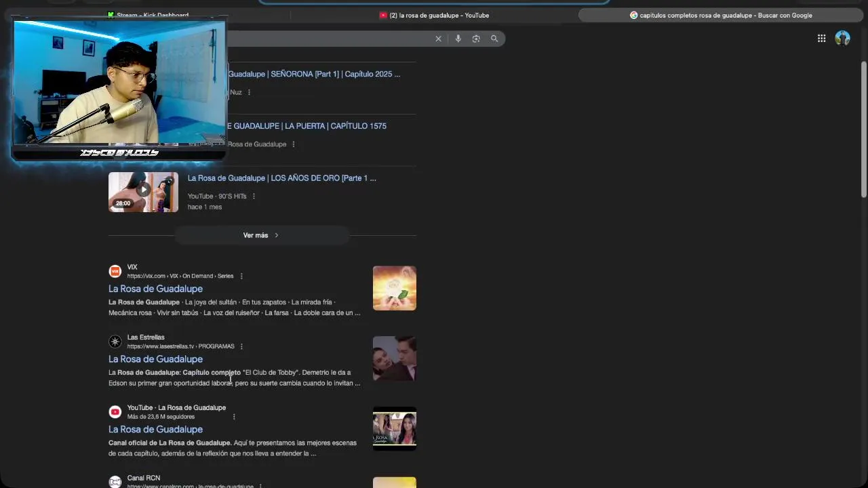Click the YouTube favicon of channel result
This screenshot has height=488, width=868.
115,412
